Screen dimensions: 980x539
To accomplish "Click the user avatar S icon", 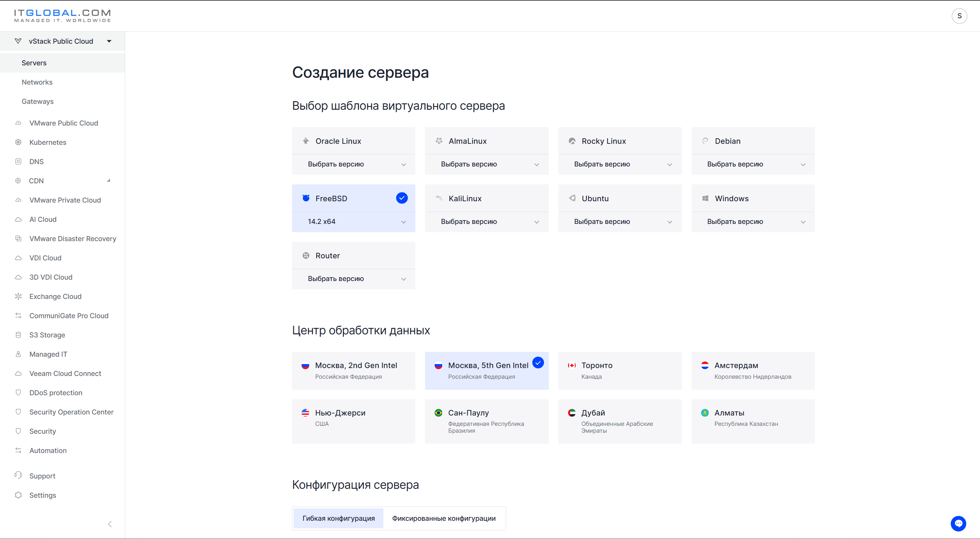I will pos(959,16).
